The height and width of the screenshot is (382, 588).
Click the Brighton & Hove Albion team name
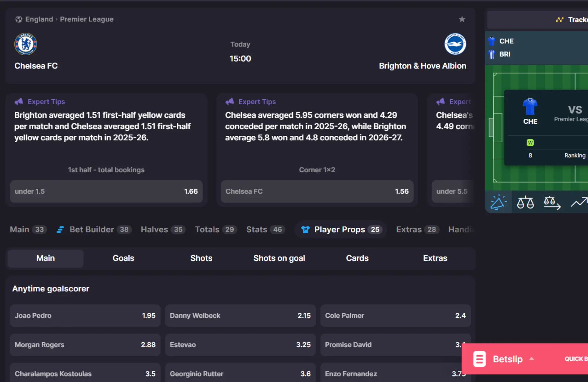point(422,66)
